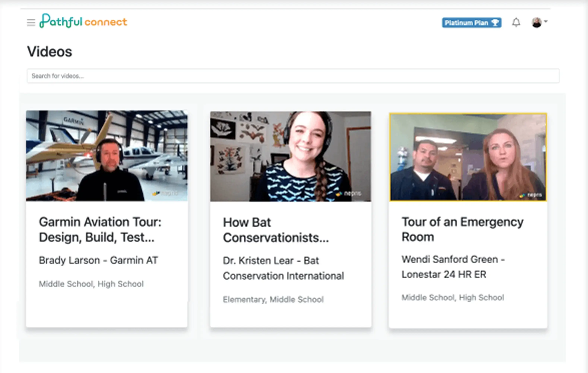Screen dimensions: 588x373
Task: Open the Garmin Aviation Tour video thumbnail
Action: 107,156
